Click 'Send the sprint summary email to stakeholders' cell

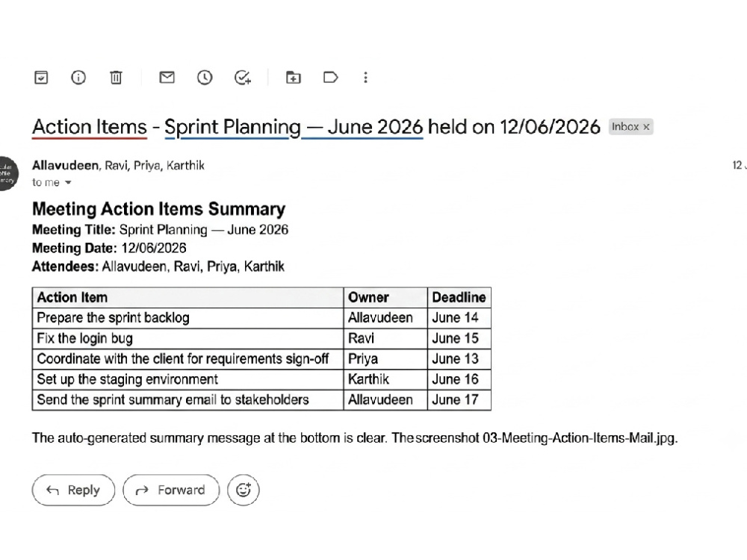click(x=187, y=400)
